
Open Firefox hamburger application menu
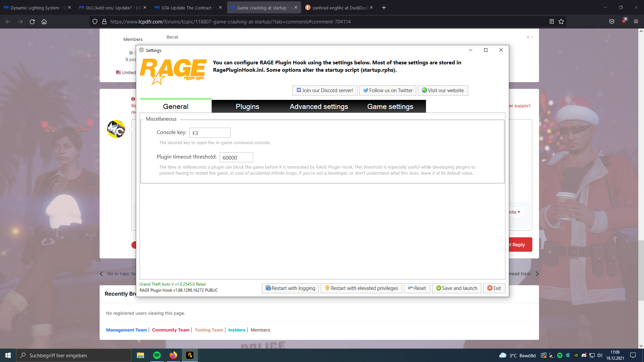(636, 21)
